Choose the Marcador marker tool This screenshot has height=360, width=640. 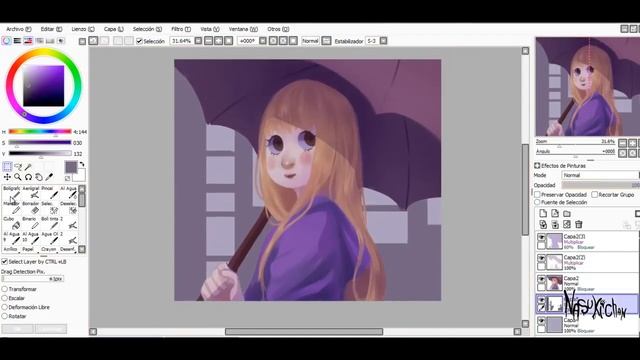pos(12,208)
